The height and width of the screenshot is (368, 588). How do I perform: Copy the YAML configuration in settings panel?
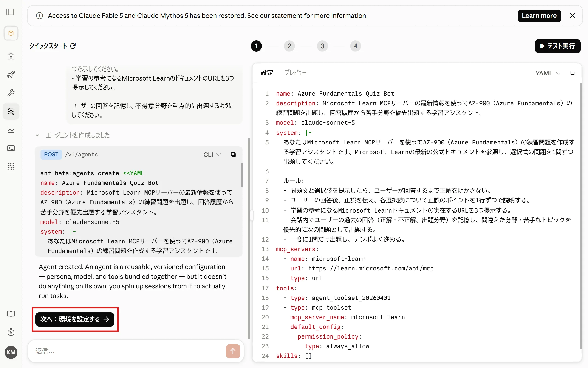click(x=573, y=73)
